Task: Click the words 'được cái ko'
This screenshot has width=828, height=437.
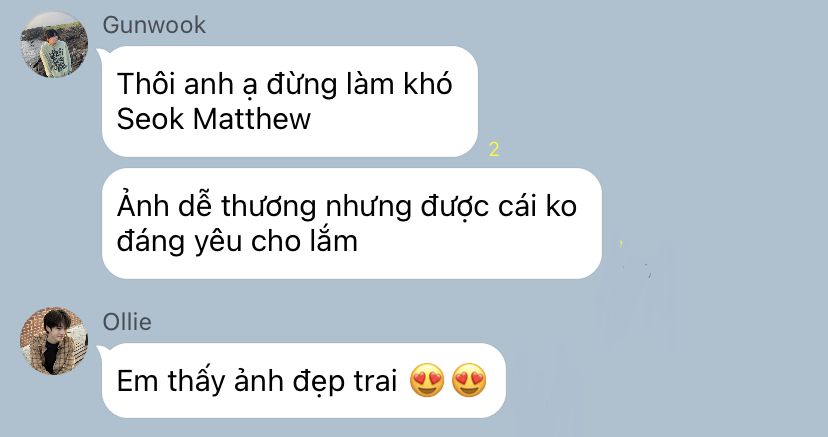Action: point(498,207)
